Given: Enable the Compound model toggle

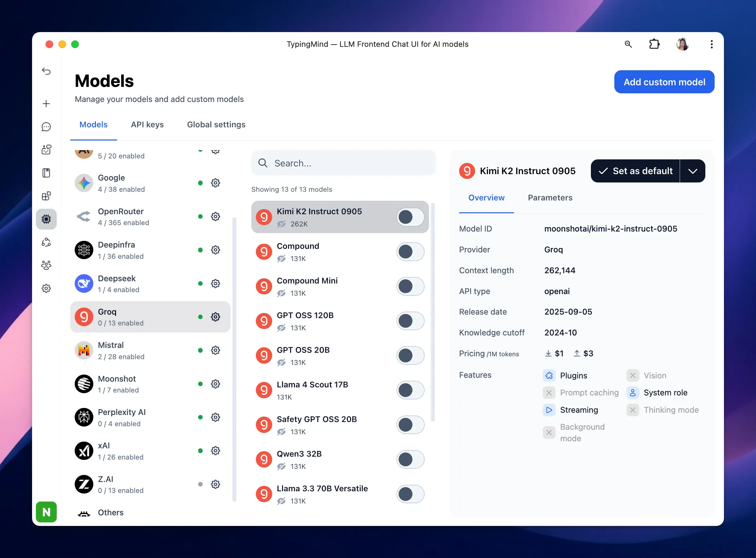Looking at the screenshot, I should [410, 252].
